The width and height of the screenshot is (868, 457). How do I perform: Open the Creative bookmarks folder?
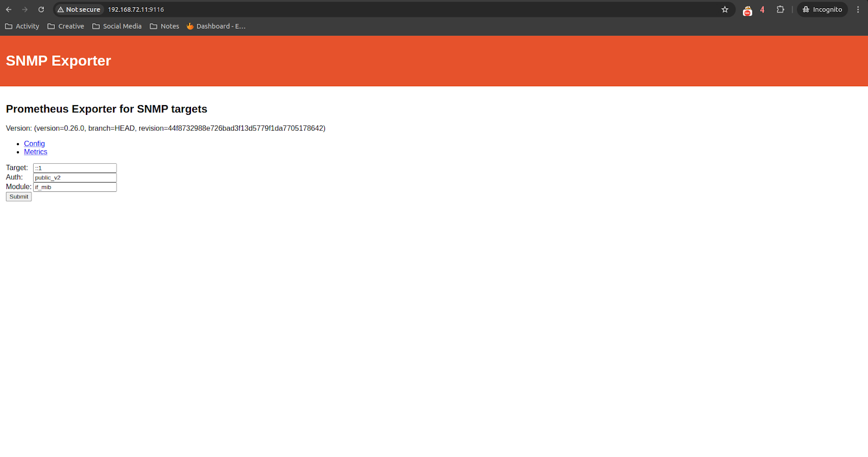pos(66,26)
